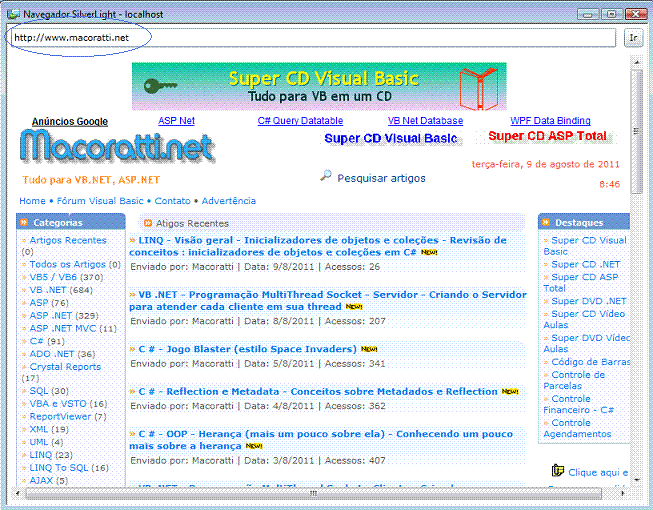653x510 pixels.
Task: Open Super CD ASP Total in Destaques
Action: (x=581, y=282)
